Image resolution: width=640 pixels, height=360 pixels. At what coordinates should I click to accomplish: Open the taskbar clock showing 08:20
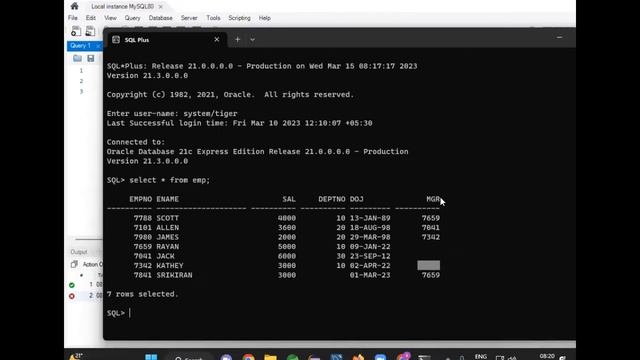tap(547, 356)
